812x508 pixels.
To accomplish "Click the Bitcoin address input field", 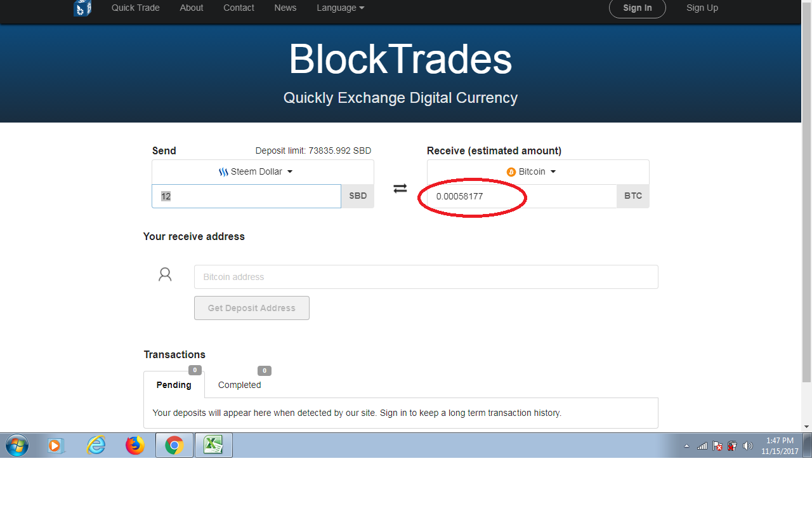I will pyautogui.click(x=426, y=277).
